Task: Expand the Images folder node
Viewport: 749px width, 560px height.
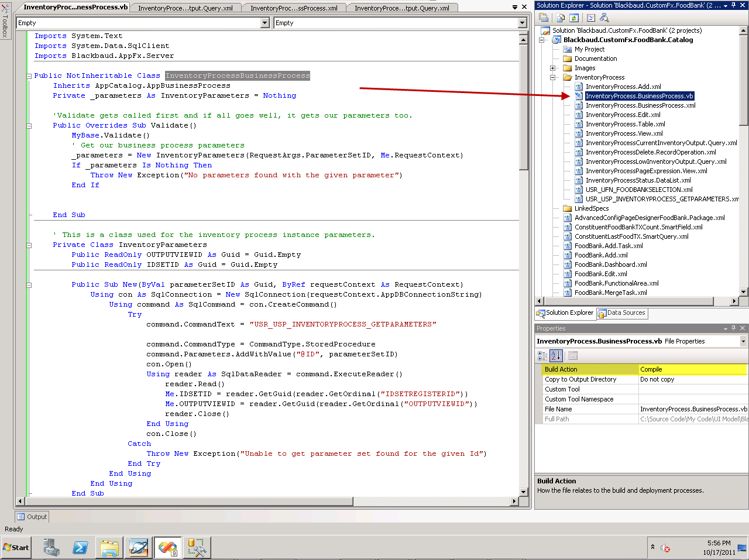Action: 552,68
